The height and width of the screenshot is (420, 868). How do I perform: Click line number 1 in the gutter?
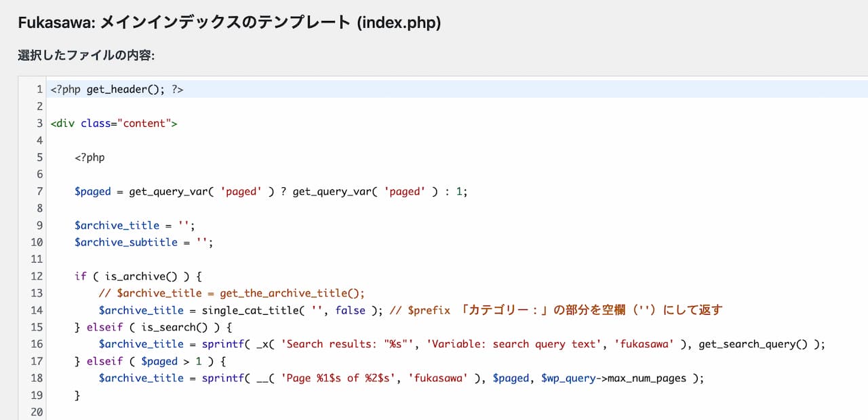pyautogui.click(x=40, y=89)
